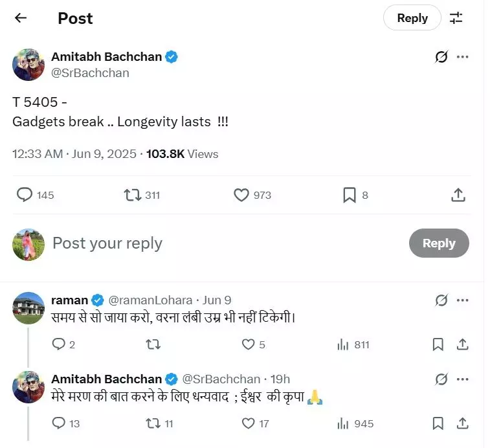Screen dimensions: 490x448
Task: Share the main post
Action: (x=458, y=195)
